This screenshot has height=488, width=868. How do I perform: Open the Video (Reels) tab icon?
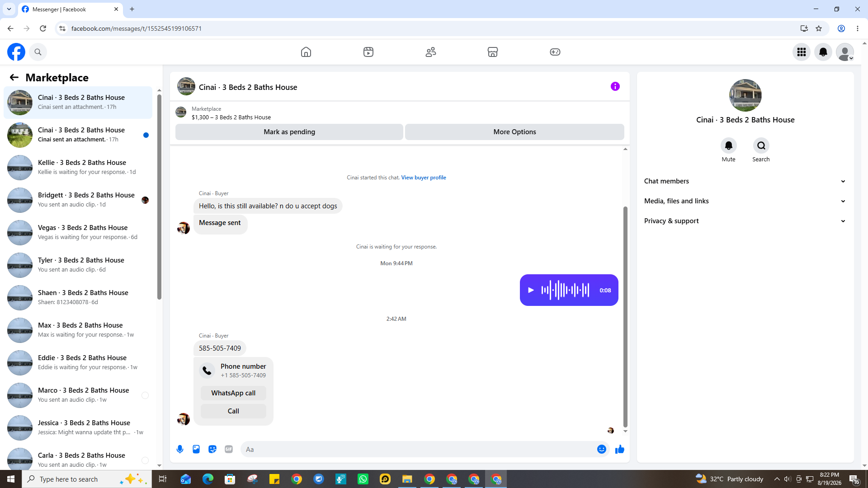click(x=368, y=52)
